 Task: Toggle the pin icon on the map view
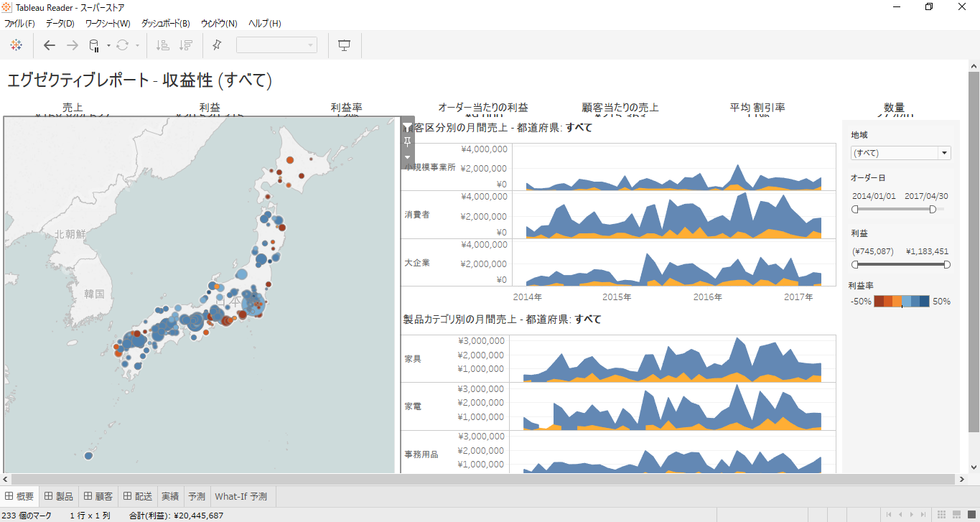pyautogui.click(x=407, y=141)
